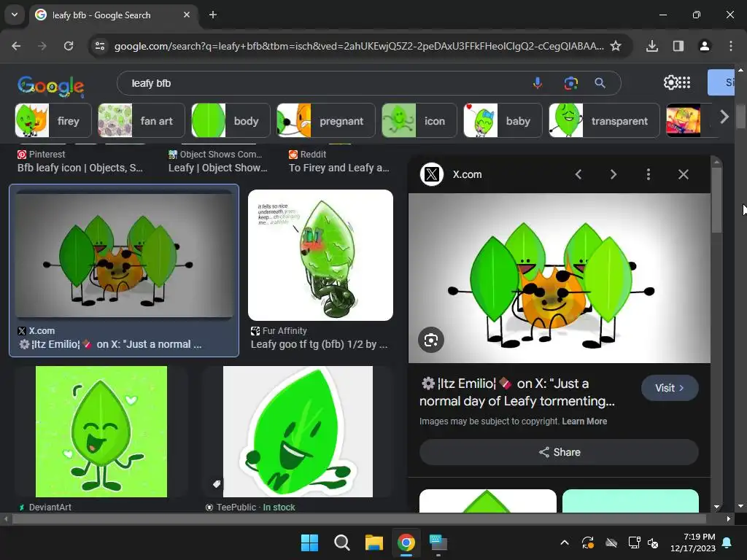
Task: Open preview panel more options menu
Action: tap(649, 174)
